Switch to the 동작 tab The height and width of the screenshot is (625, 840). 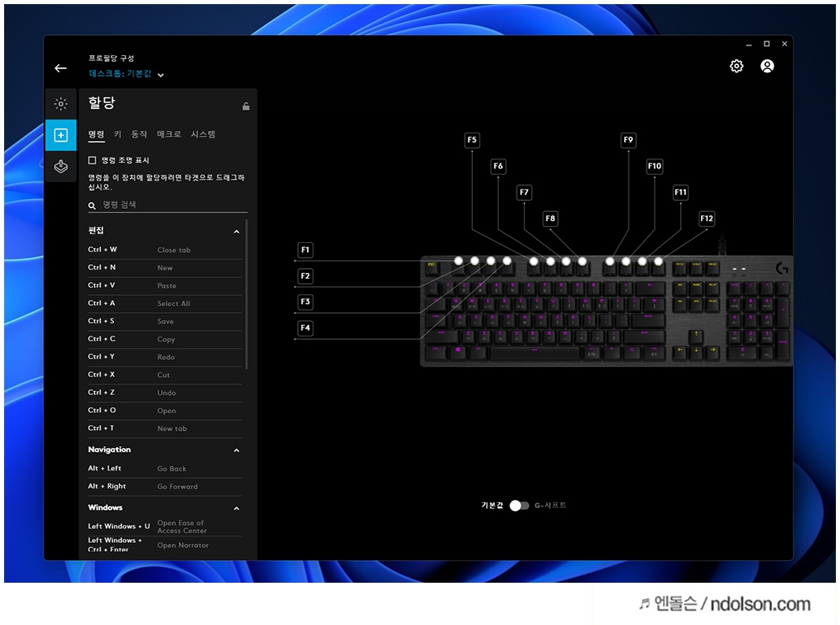[x=139, y=135]
